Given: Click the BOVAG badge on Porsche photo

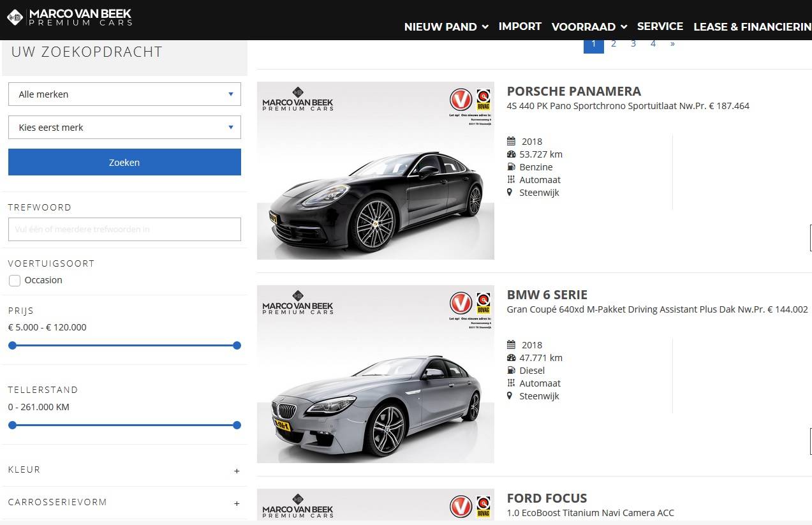Looking at the screenshot, I should click(484, 100).
